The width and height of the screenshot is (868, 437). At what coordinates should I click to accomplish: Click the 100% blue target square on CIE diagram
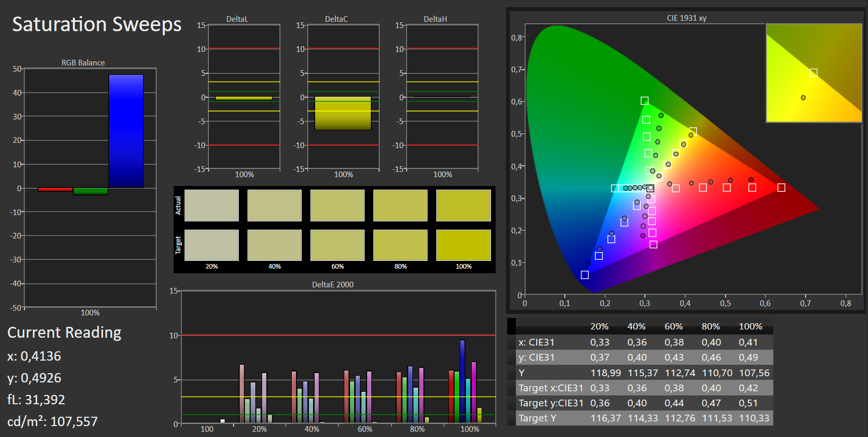585,275
